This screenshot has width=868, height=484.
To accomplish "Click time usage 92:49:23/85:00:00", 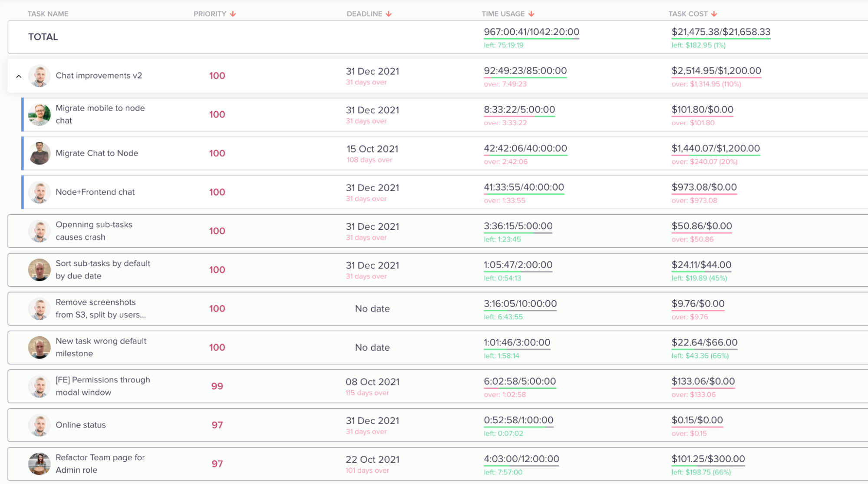I will (525, 71).
